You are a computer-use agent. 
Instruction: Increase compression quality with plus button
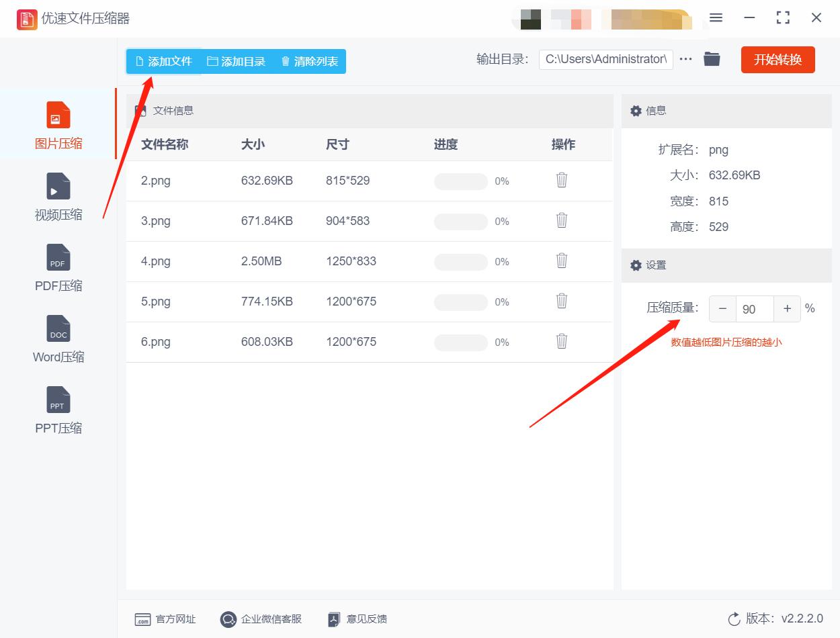787,308
